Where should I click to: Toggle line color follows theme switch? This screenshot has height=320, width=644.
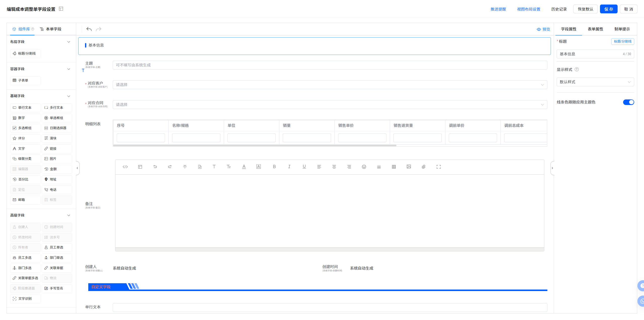click(628, 102)
